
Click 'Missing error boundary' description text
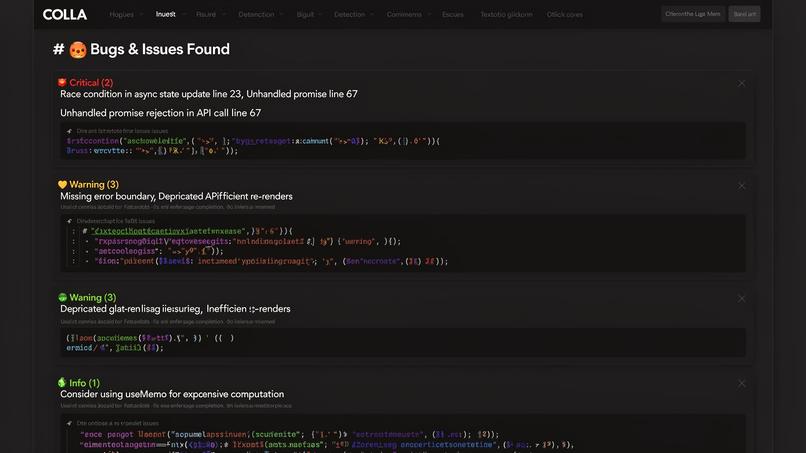click(x=176, y=196)
